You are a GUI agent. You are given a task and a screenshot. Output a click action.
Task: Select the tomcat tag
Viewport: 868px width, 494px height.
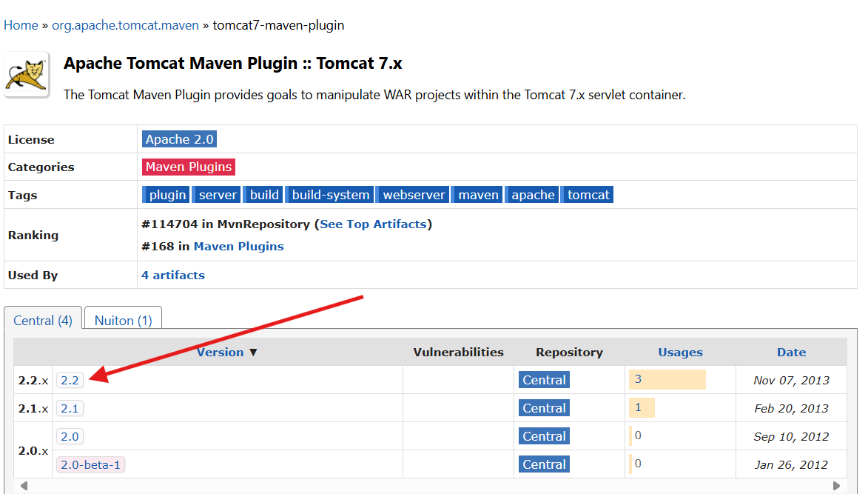[x=587, y=195]
